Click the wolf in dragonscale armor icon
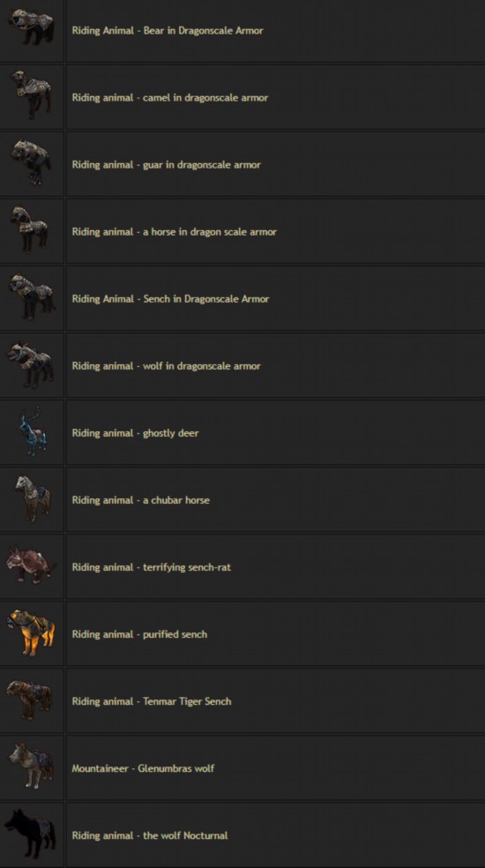 [x=32, y=363]
